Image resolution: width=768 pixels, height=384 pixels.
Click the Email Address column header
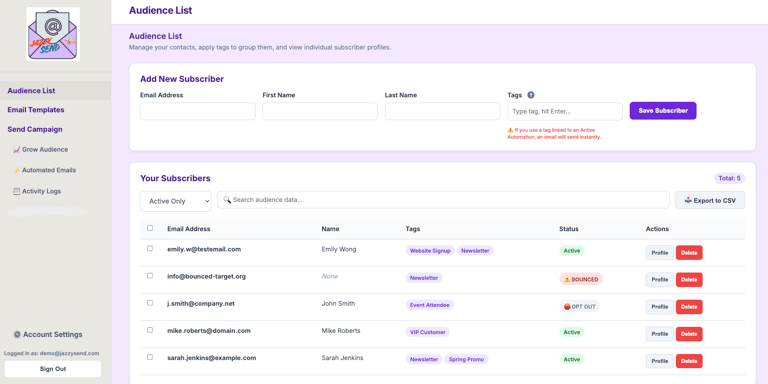tap(189, 229)
